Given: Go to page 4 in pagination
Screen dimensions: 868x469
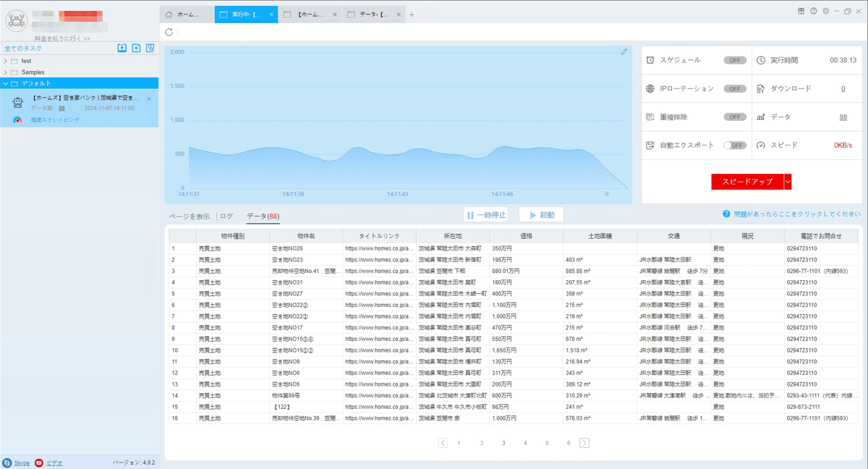Looking at the screenshot, I should click(525, 443).
